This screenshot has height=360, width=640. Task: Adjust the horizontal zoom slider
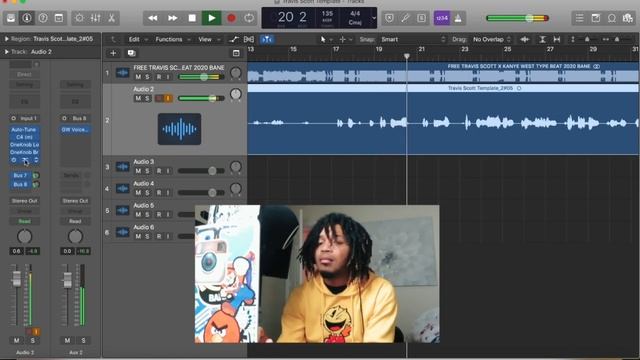click(x=617, y=40)
